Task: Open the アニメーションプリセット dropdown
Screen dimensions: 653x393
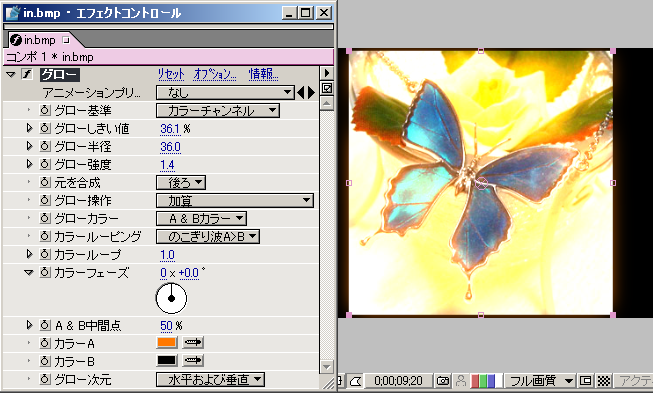Action: coord(225,92)
